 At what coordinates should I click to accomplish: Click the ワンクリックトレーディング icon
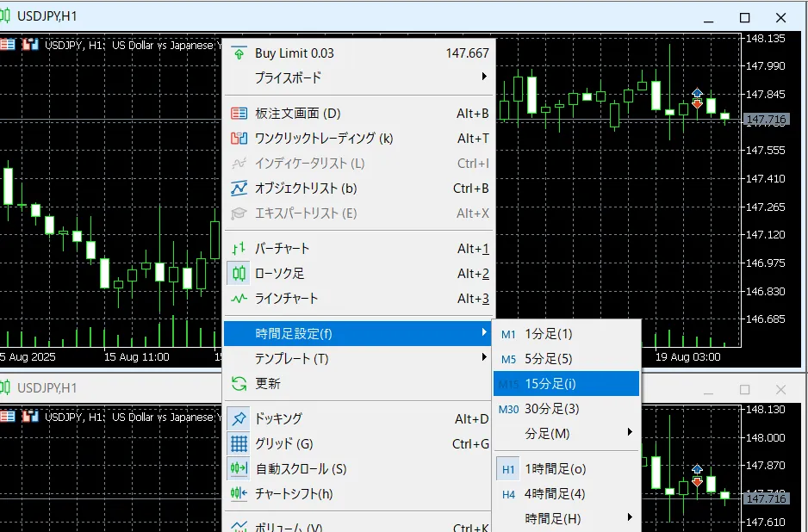coord(239,138)
